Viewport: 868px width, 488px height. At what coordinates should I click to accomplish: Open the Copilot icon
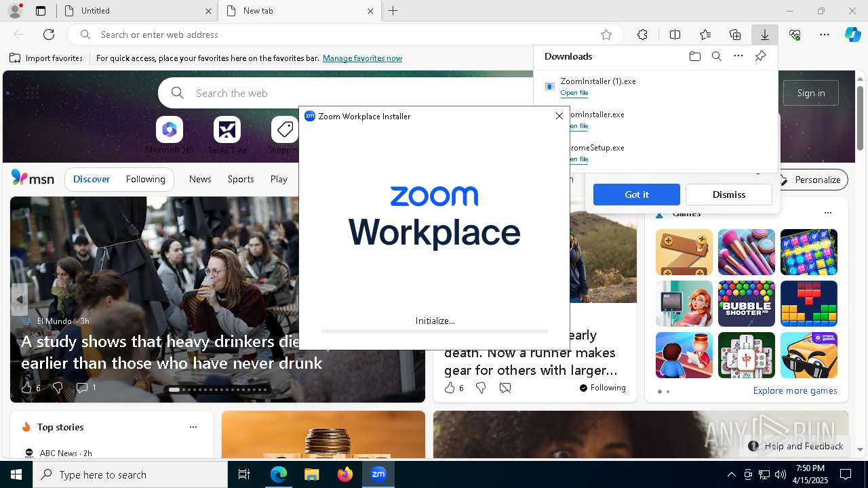(852, 35)
